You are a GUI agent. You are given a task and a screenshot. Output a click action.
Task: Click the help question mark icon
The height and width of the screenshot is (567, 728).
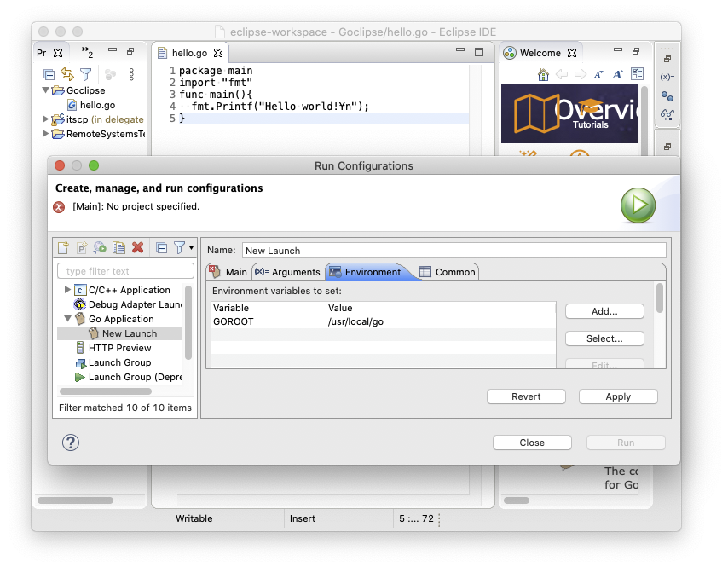[x=71, y=442]
